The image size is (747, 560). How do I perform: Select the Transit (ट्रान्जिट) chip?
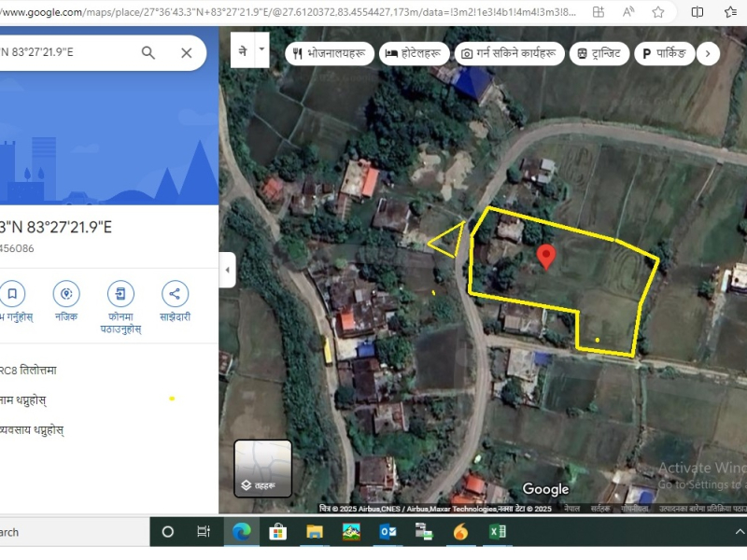[599, 54]
